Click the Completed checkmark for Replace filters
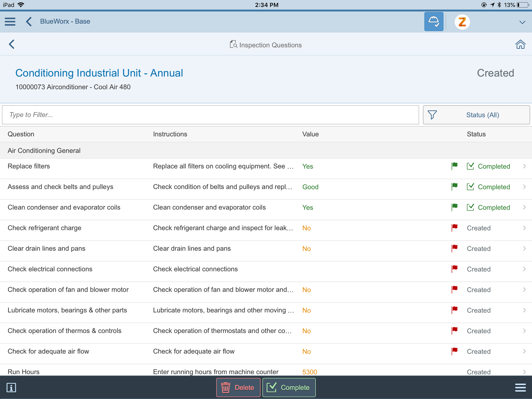 click(470, 166)
